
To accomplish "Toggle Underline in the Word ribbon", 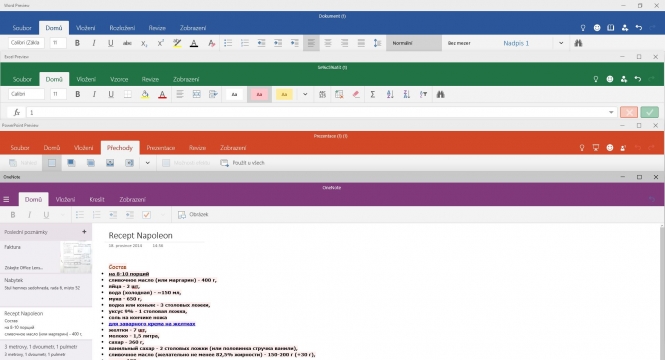I will click(111, 43).
